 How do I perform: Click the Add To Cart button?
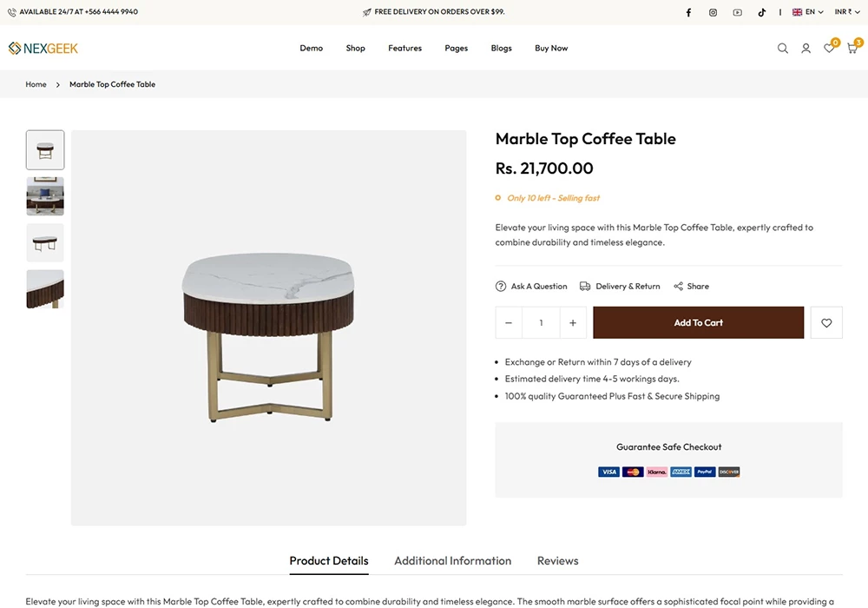tap(698, 323)
